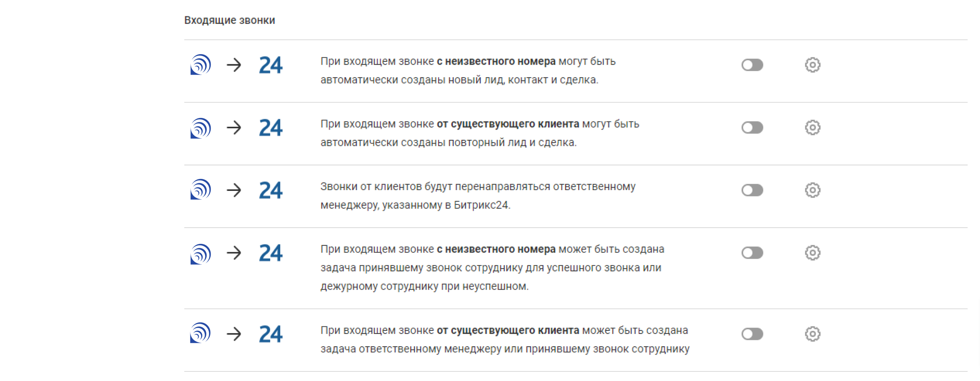Enable call forwarding to responsible manager

[x=752, y=190]
